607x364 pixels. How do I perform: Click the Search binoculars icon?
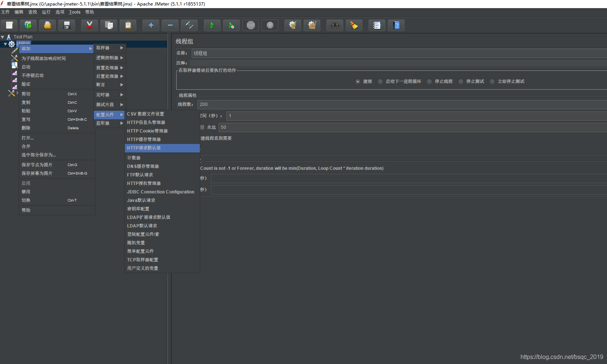click(335, 25)
